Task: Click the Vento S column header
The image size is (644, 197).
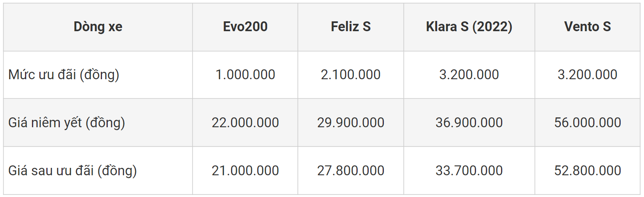Action: [587, 27]
